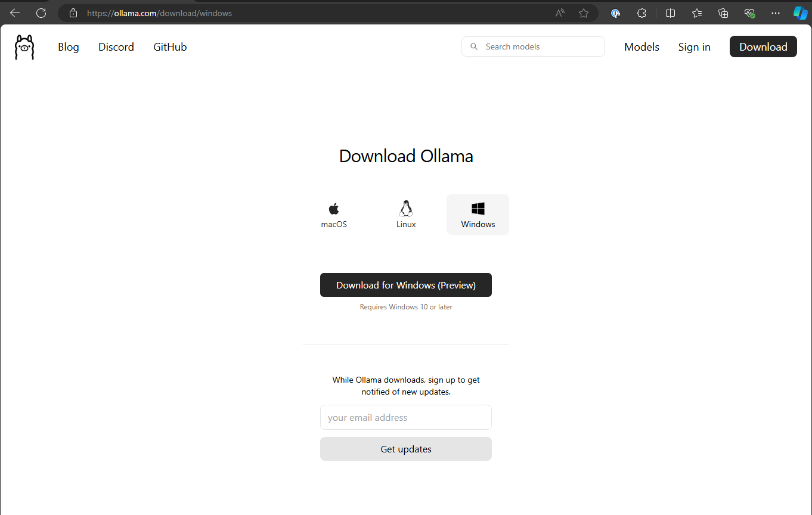Open Read Aloud in address bar

point(560,13)
